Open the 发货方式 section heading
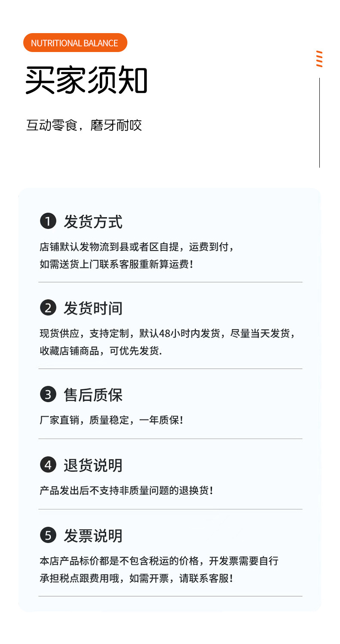This screenshot has height=644, width=340. (93, 222)
